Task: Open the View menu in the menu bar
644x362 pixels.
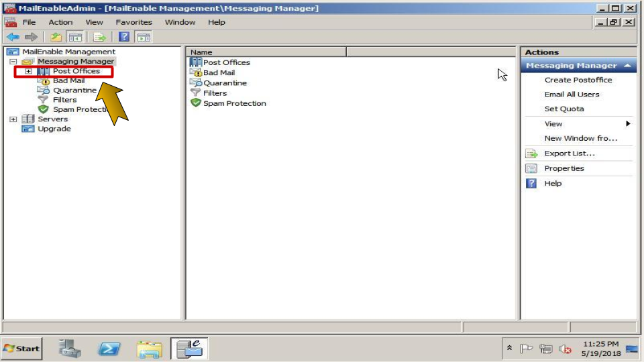Action: point(94,22)
